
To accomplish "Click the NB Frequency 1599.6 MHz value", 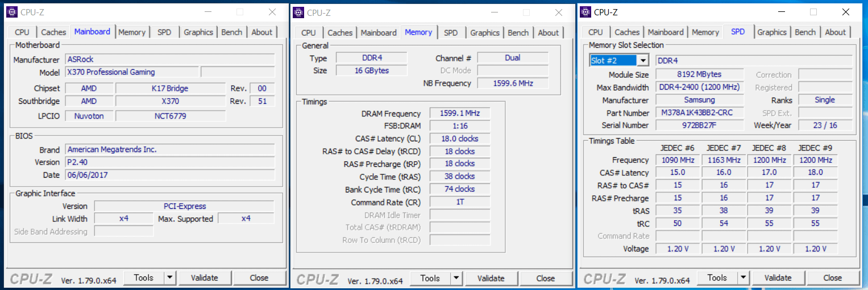I will coord(513,83).
